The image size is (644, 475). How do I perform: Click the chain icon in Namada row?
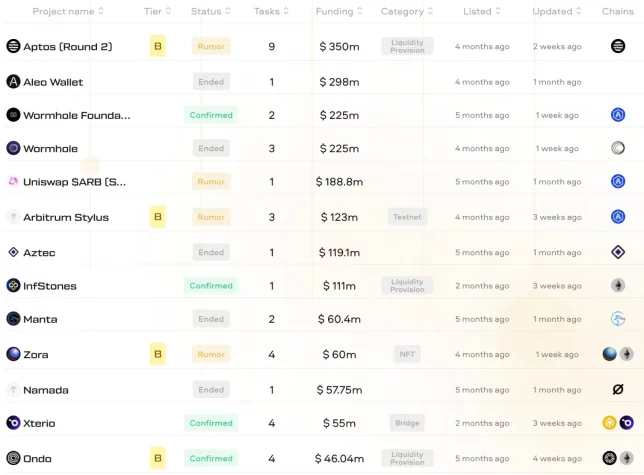click(x=618, y=389)
